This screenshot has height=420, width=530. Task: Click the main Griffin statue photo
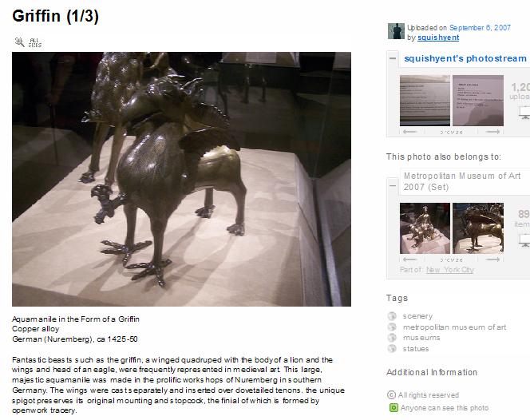tap(181, 179)
